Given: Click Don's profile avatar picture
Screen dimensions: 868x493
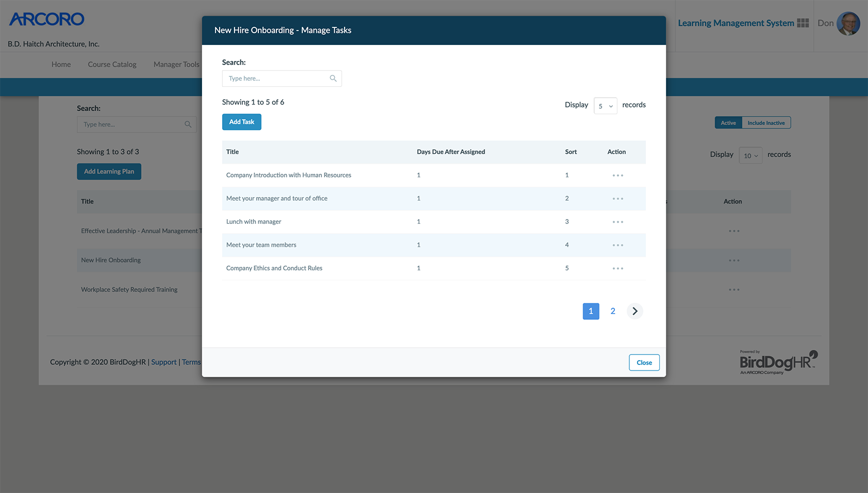Looking at the screenshot, I should (x=848, y=23).
